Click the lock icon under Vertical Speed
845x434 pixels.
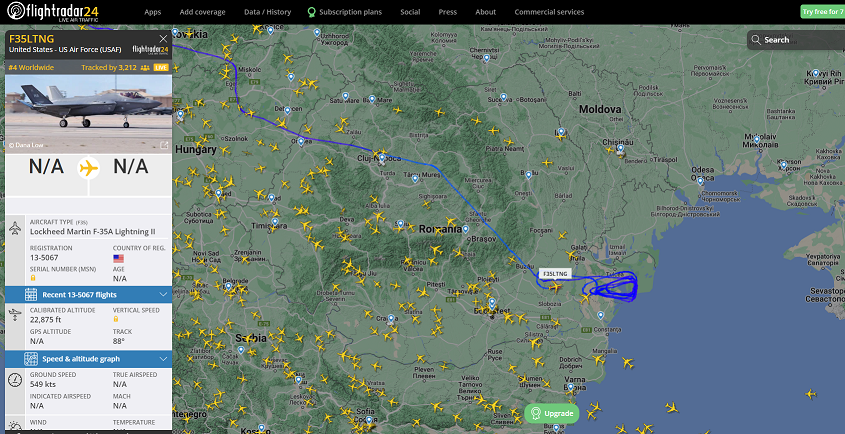[x=116, y=320]
